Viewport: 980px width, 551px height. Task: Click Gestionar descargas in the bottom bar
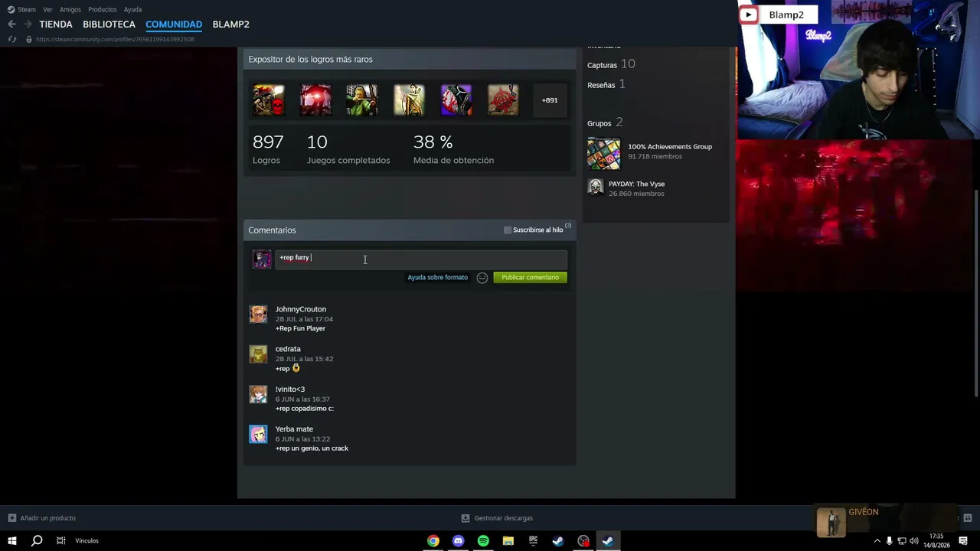[x=503, y=518]
